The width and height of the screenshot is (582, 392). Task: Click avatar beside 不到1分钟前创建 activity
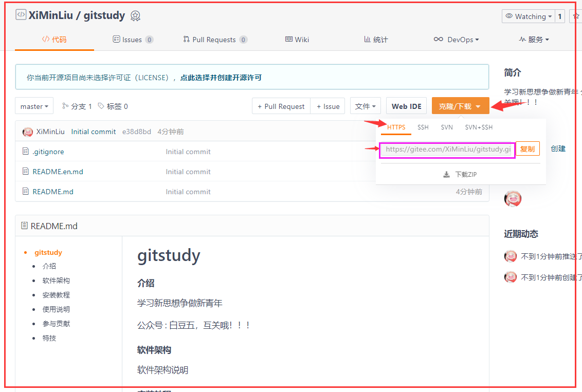point(511,277)
